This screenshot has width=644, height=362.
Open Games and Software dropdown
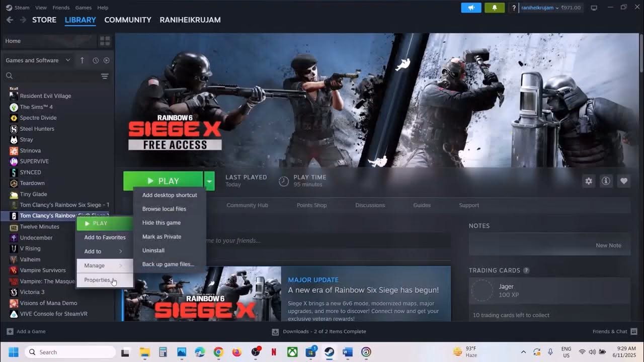click(38, 60)
